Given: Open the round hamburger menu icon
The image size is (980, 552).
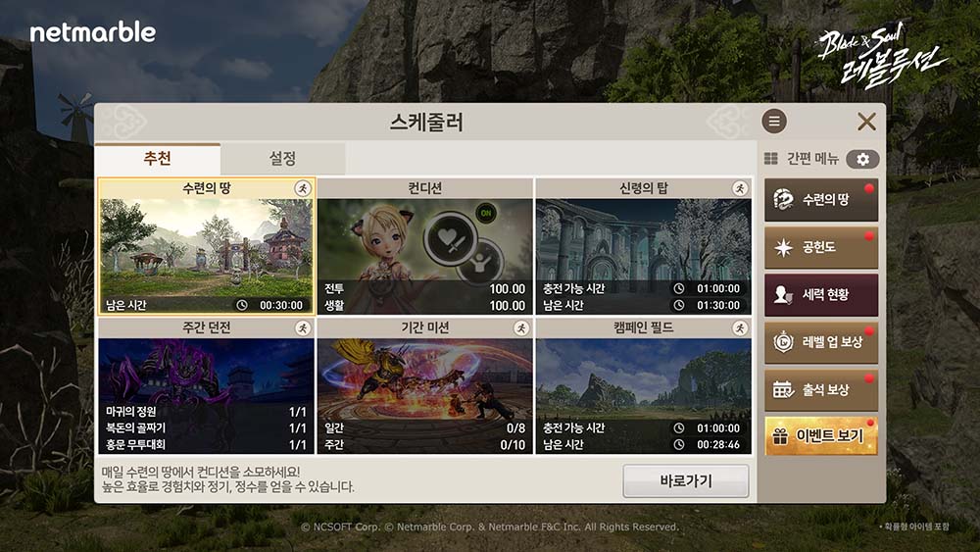Looking at the screenshot, I should coord(774,122).
